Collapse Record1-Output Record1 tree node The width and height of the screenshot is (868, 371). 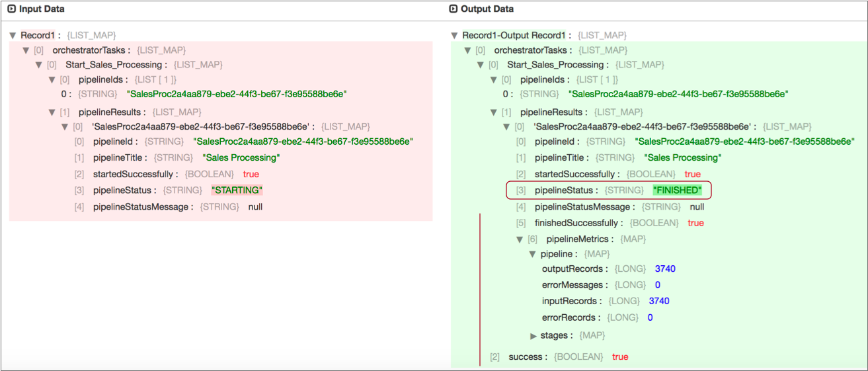click(454, 35)
